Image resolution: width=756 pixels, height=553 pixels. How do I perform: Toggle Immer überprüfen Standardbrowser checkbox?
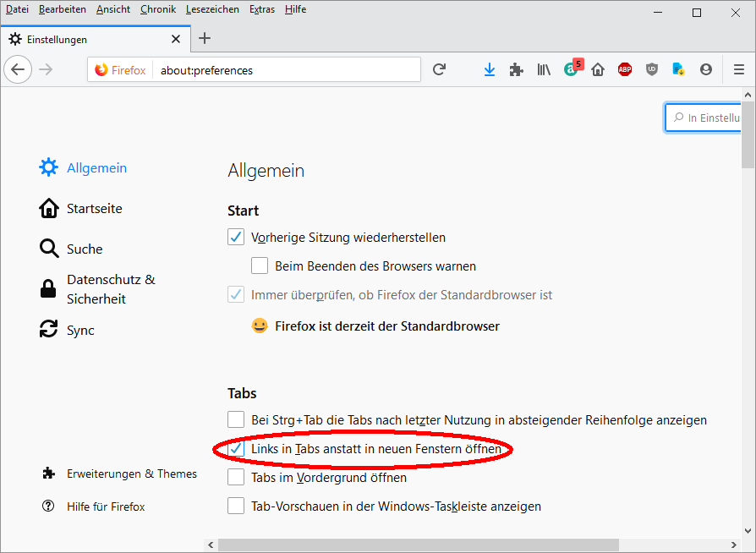click(x=236, y=294)
